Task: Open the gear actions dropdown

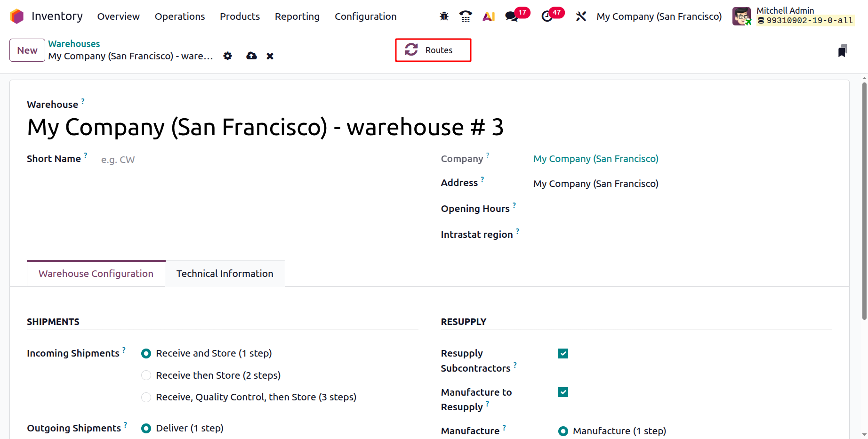Action: (228, 56)
